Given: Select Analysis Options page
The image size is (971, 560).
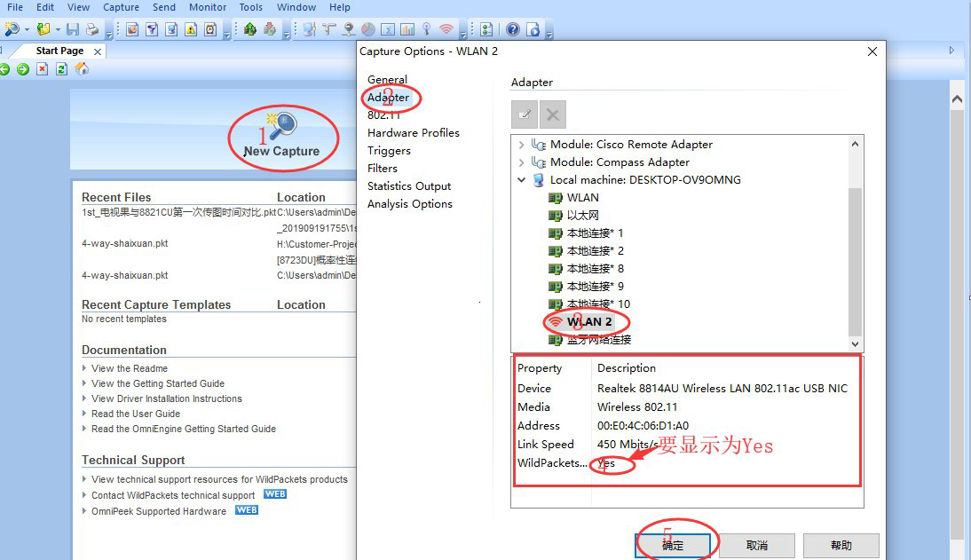Looking at the screenshot, I should click(409, 204).
